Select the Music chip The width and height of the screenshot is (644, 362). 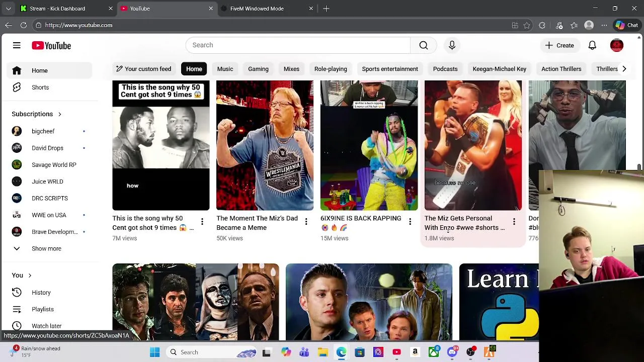coord(225,69)
